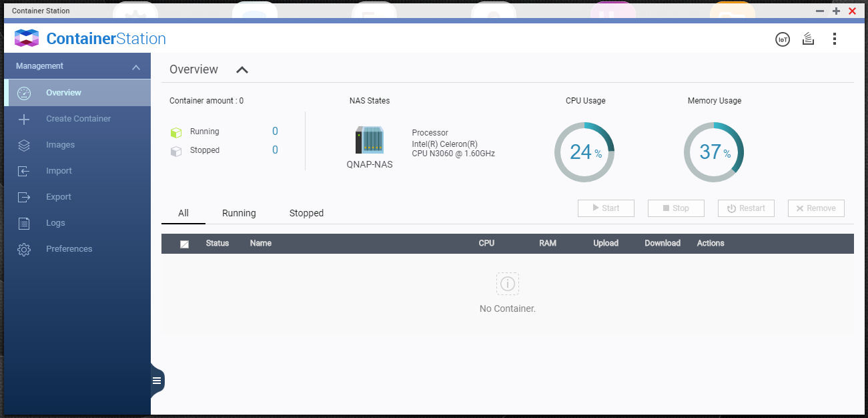The height and width of the screenshot is (418, 868).
Task: Click the 'NAS States' label
Action: click(x=370, y=101)
